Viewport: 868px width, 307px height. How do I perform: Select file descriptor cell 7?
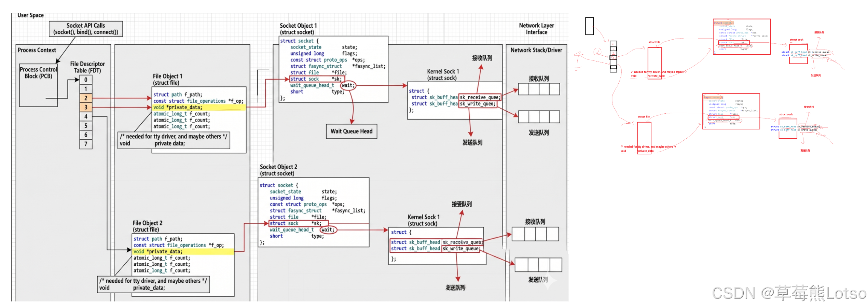(86, 144)
